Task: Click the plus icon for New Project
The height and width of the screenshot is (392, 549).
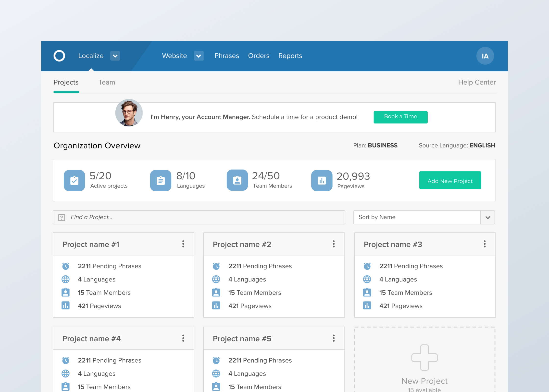Action: point(424,357)
